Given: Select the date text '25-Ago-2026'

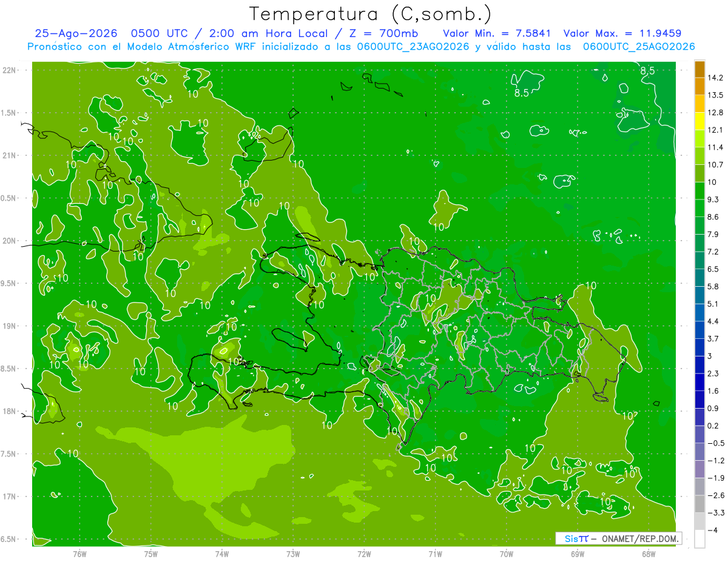Looking at the screenshot, I should tap(76, 33).
